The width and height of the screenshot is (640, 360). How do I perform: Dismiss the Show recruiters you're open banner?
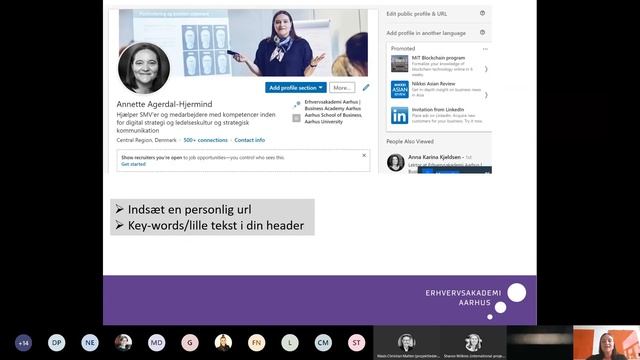point(364,156)
